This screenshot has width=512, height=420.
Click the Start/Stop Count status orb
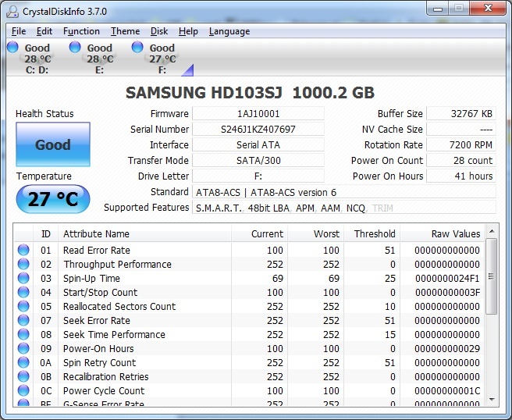coord(23,292)
